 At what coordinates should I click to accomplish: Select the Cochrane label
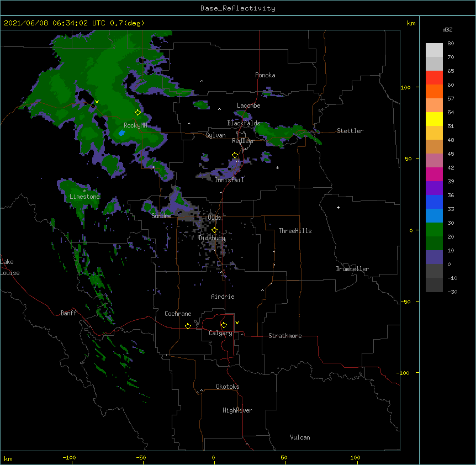[x=178, y=314]
